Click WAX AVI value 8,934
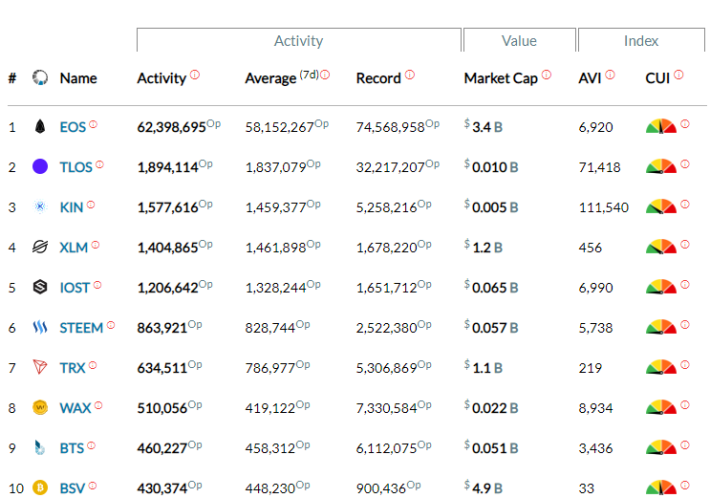The height and width of the screenshot is (498, 710). coord(596,408)
